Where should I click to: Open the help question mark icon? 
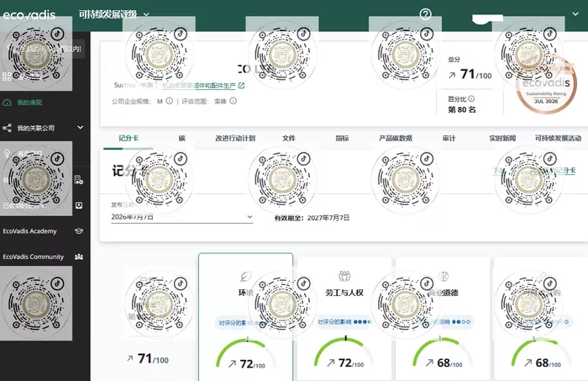click(425, 14)
